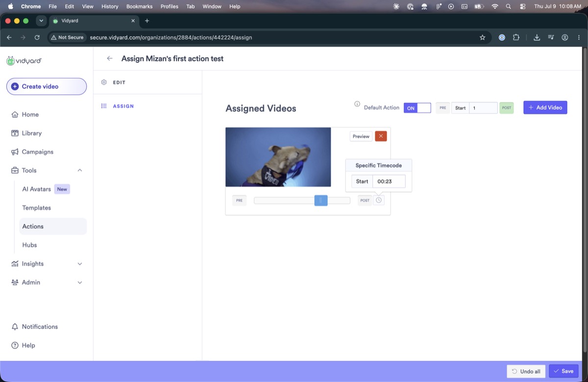Viewport: 588px width, 382px height.
Task: Open the Chrome Bookmarks menu
Action: pyautogui.click(x=139, y=6)
